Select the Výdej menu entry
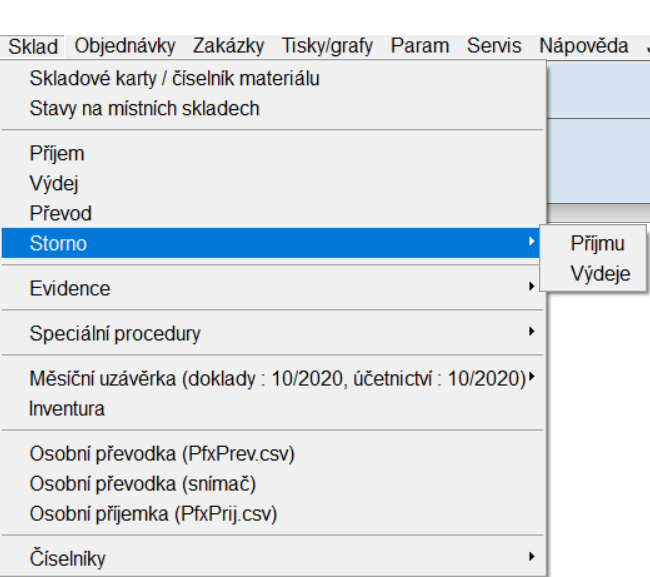The width and height of the screenshot is (650, 577). [x=54, y=184]
